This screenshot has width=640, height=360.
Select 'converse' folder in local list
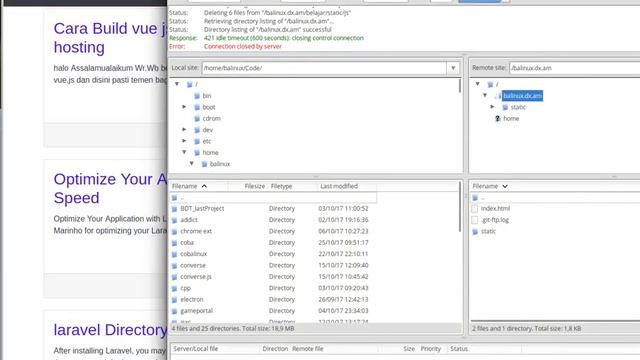pos(193,266)
